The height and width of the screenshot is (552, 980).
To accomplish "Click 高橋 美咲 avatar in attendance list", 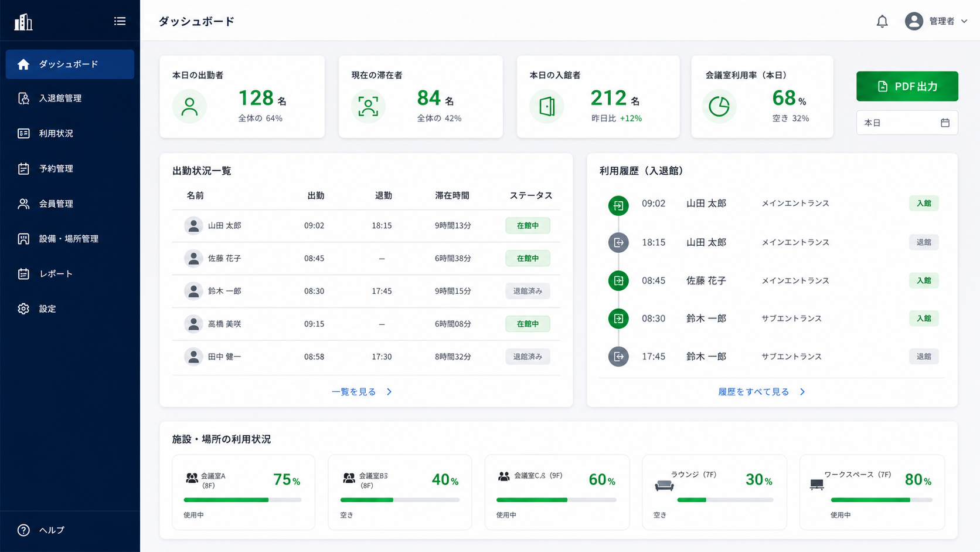I will (x=193, y=324).
